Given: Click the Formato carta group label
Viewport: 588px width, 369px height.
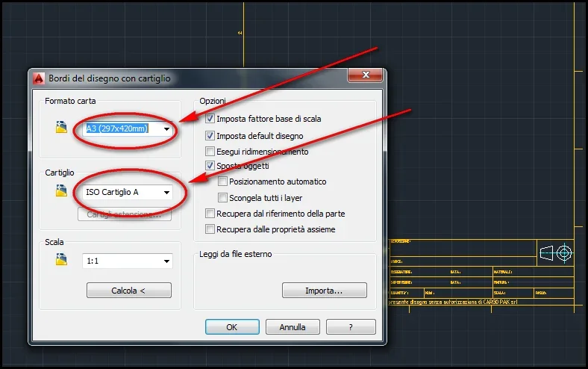Looking at the screenshot, I should pyautogui.click(x=70, y=101).
